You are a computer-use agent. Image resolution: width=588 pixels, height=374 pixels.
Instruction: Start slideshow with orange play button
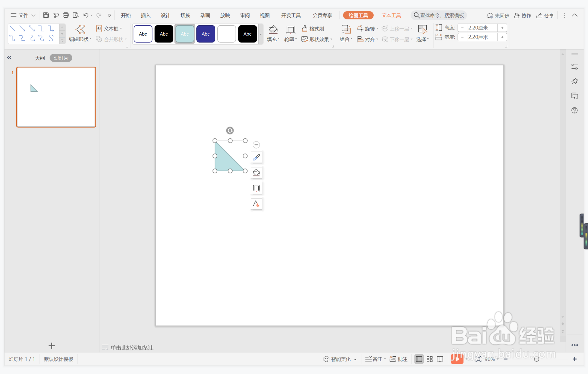click(x=457, y=359)
